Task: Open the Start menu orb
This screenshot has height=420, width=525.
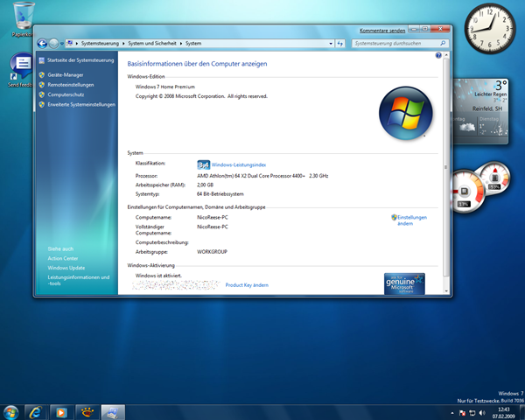Action: (11, 412)
